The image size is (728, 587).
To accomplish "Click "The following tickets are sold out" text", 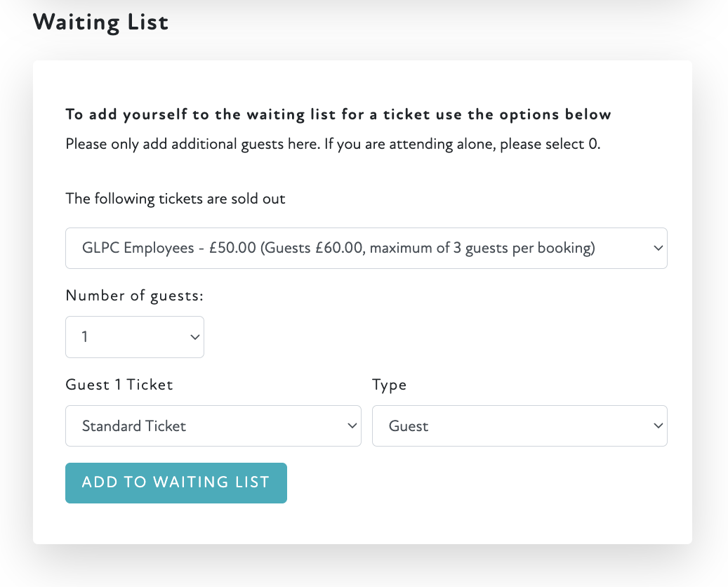I will pos(175,199).
